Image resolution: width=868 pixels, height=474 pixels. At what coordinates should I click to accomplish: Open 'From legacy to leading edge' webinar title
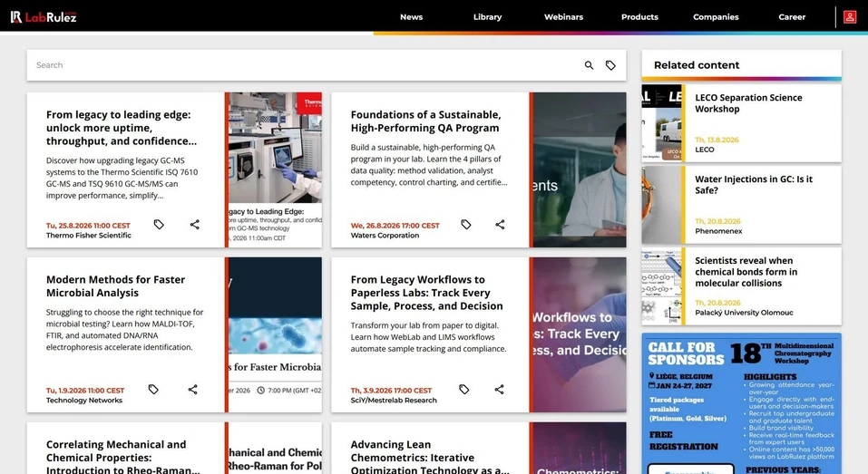coord(122,128)
